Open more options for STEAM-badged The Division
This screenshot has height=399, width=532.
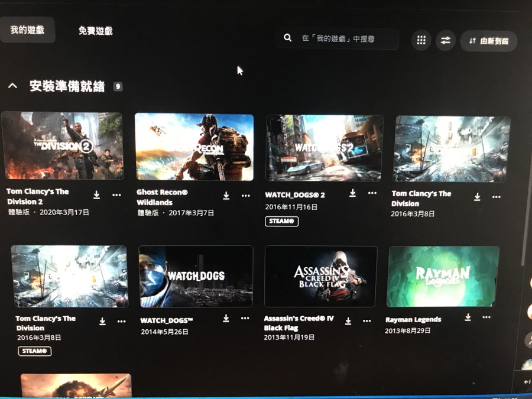pos(121,322)
